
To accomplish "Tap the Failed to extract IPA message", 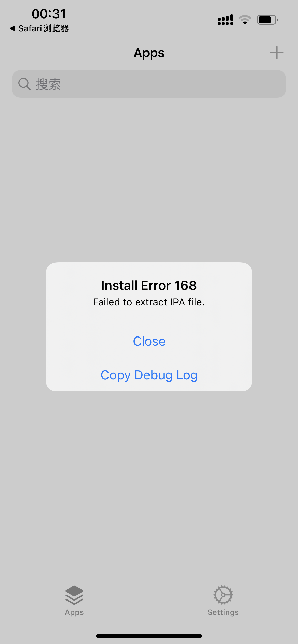I will click(149, 302).
